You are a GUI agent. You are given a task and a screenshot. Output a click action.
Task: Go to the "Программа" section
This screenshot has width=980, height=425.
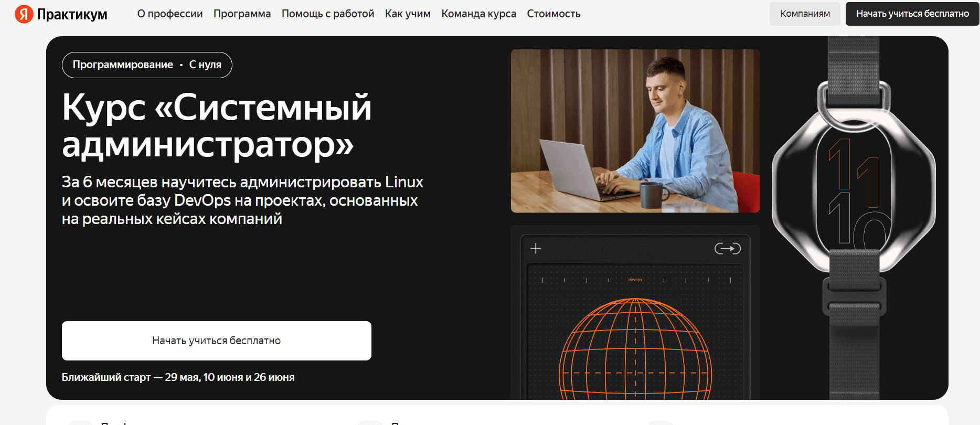coord(242,14)
